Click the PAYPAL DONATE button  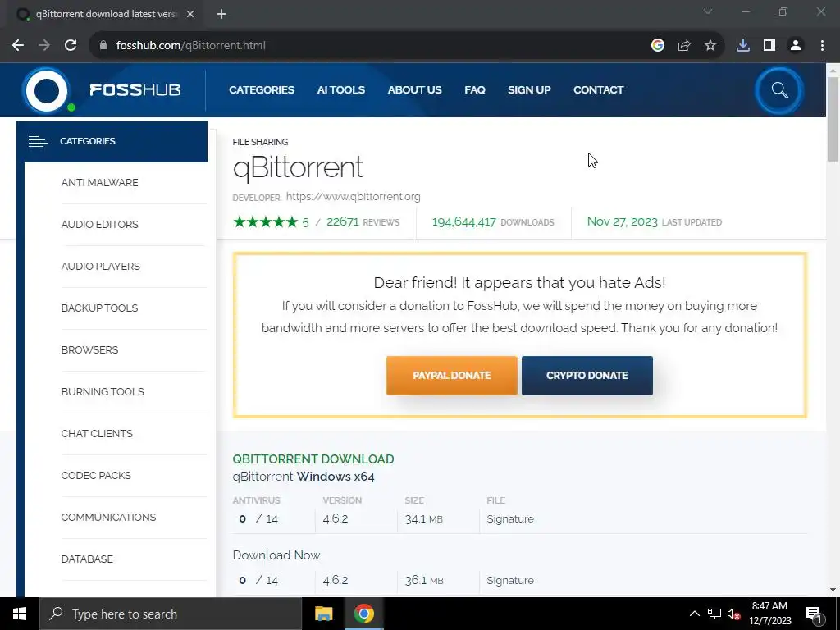coord(452,376)
